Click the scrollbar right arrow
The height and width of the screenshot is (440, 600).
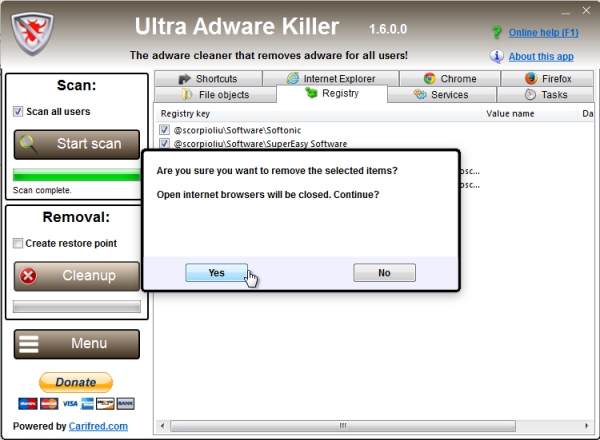click(587, 426)
